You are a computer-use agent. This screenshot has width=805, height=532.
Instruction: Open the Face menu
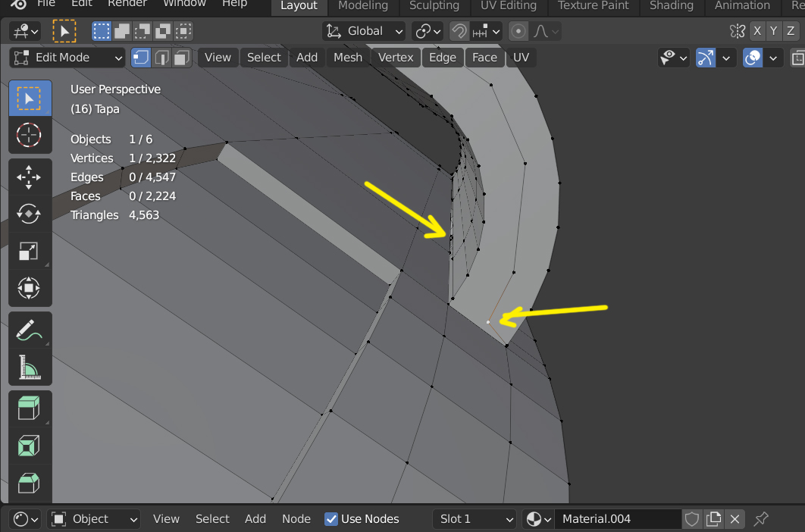click(x=484, y=58)
